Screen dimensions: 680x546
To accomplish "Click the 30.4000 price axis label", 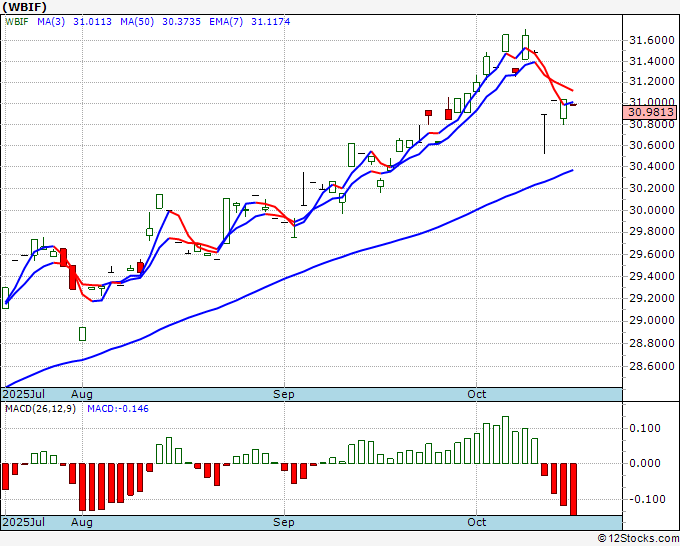I will [652, 167].
